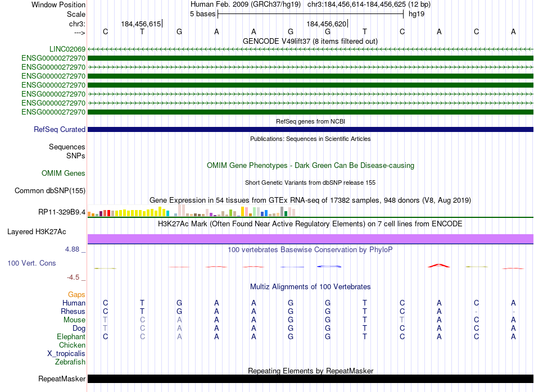Screen dimensions: 534x392
Task: Click the 'Scale' track label
Action: pos(76,14)
